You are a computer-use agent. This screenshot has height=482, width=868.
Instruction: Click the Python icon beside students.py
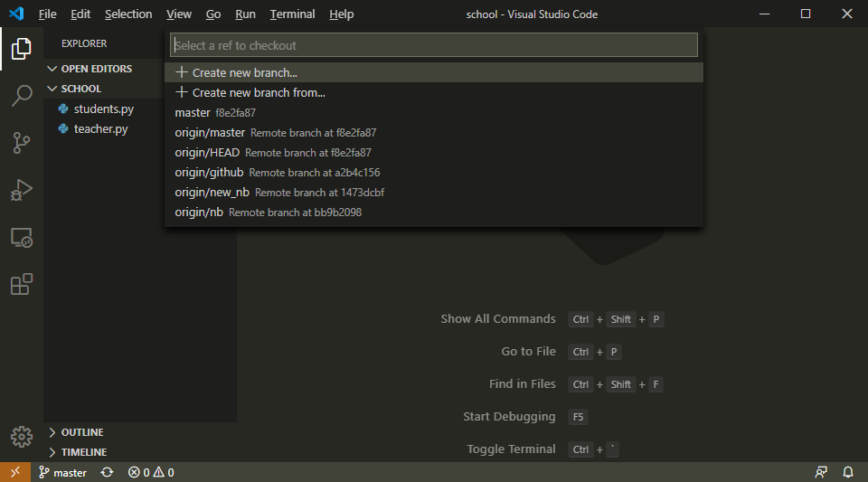pyautogui.click(x=63, y=109)
